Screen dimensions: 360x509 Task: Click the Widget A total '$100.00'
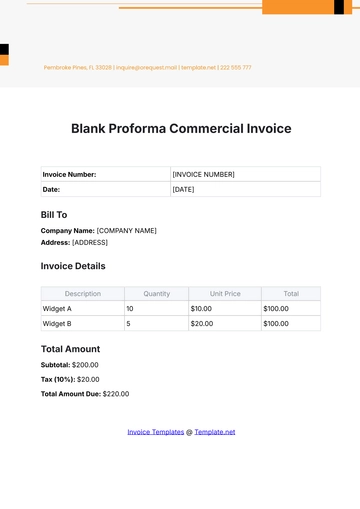pos(291,309)
